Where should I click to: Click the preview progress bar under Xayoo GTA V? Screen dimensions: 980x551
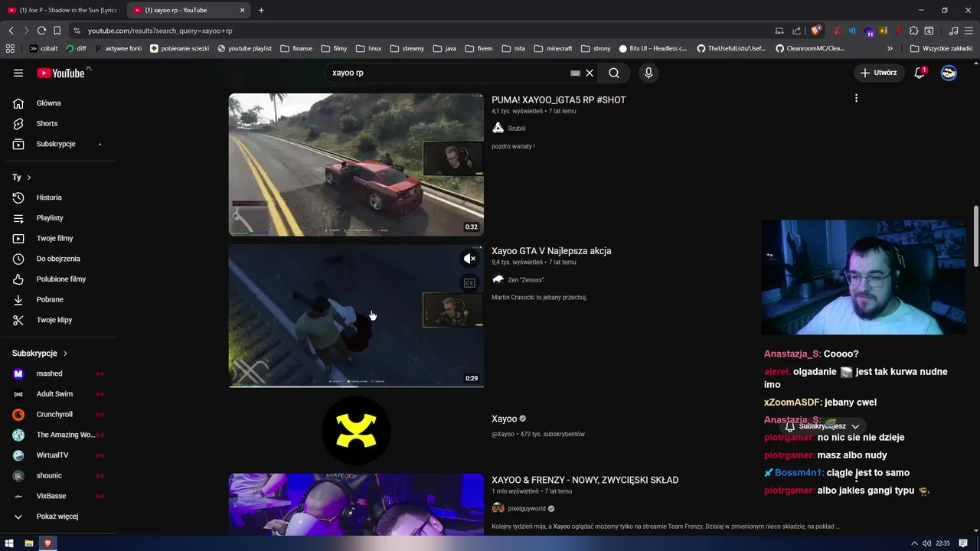(x=356, y=386)
